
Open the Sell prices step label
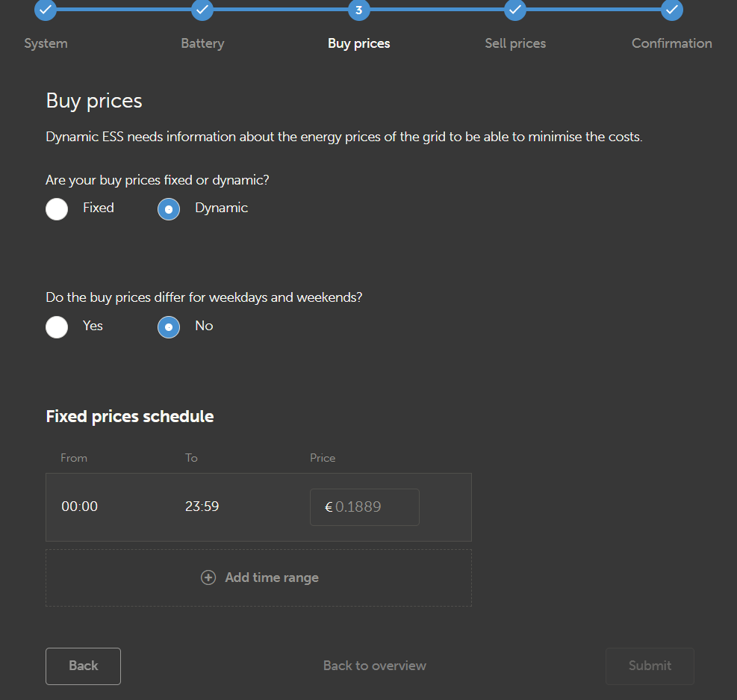pyautogui.click(x=515, y=43)
